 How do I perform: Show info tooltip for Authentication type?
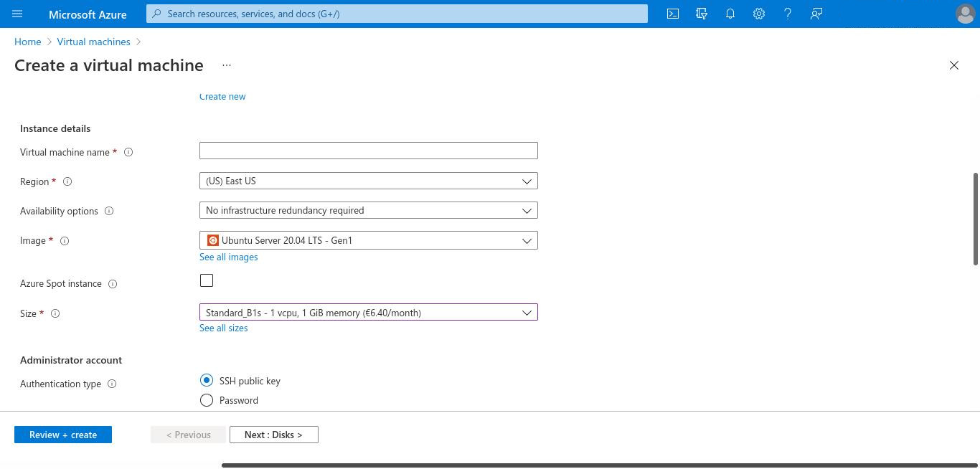coord(112,384)
